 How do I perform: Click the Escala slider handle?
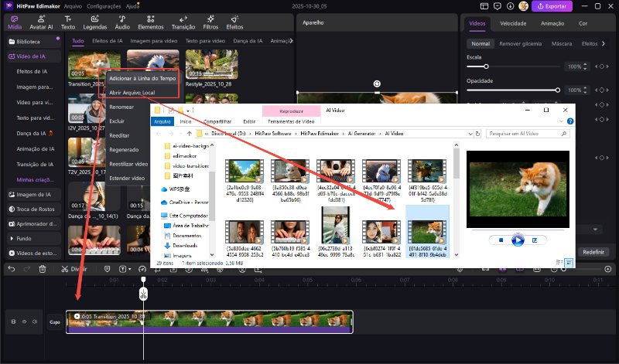coord(487,66)
